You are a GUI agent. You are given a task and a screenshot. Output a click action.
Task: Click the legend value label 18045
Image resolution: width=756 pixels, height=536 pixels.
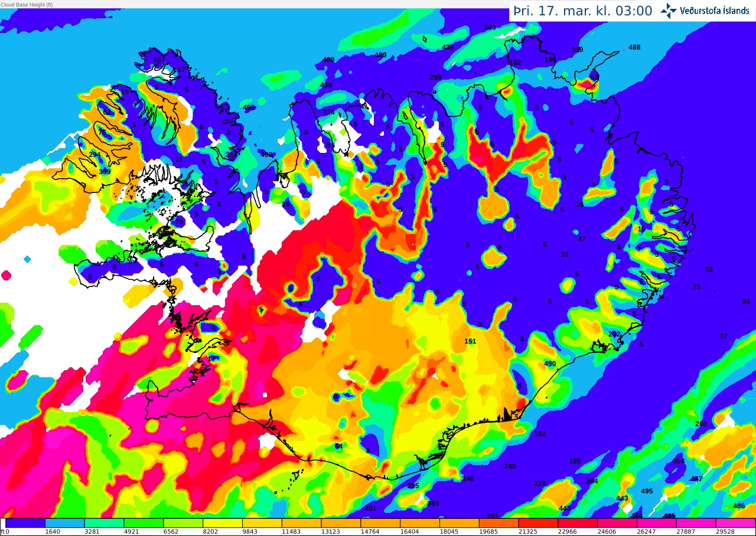(449, 532)
